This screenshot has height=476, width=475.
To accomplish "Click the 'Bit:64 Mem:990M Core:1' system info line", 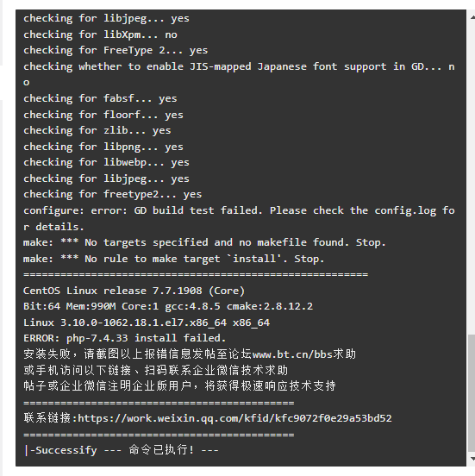I will pos(168,306).
